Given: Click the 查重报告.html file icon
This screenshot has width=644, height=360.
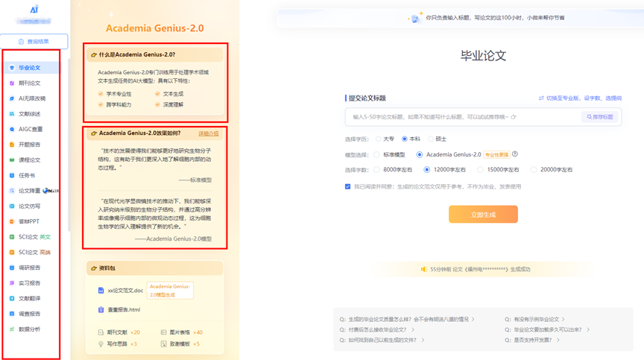Looking at the screenshot, I should click(101, 309).
